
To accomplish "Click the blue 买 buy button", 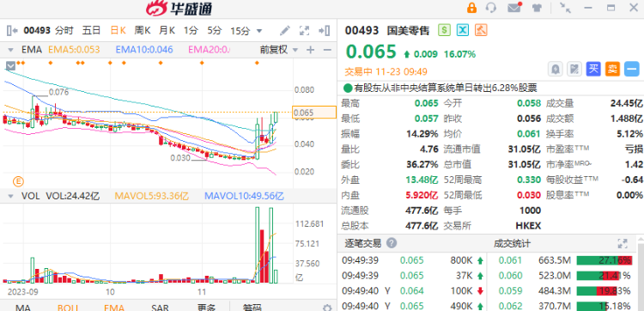I will pyautogui.click(x=593, y=69).
